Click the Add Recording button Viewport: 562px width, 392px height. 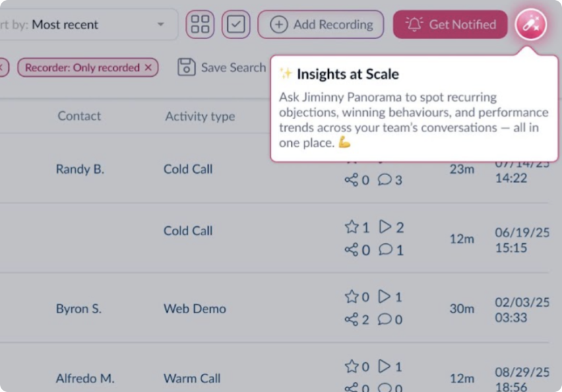click(321, 24)
